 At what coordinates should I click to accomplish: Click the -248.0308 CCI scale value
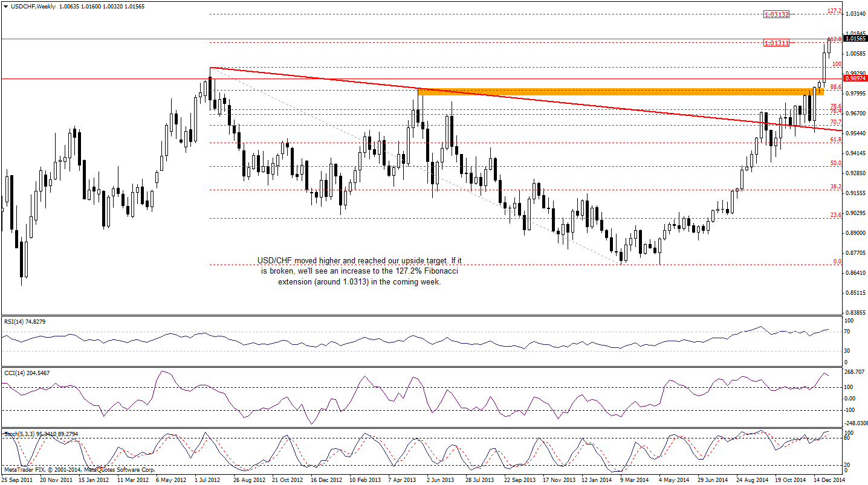[x=856, y=423]
